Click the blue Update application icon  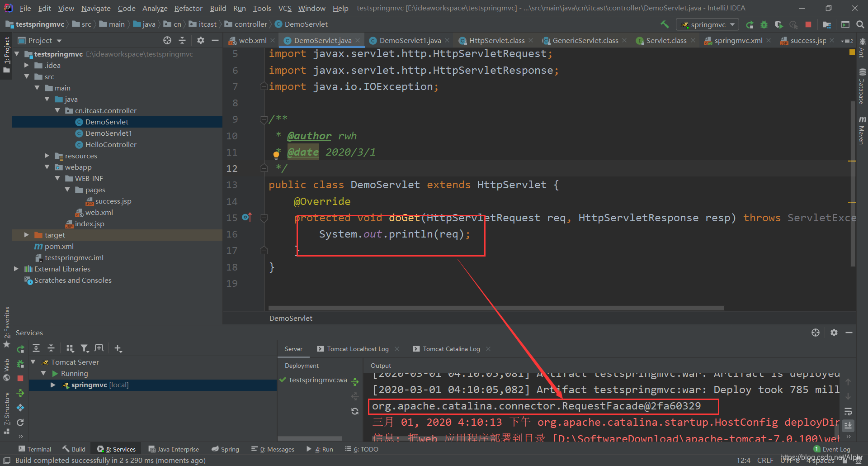click(x=20, y=408)
